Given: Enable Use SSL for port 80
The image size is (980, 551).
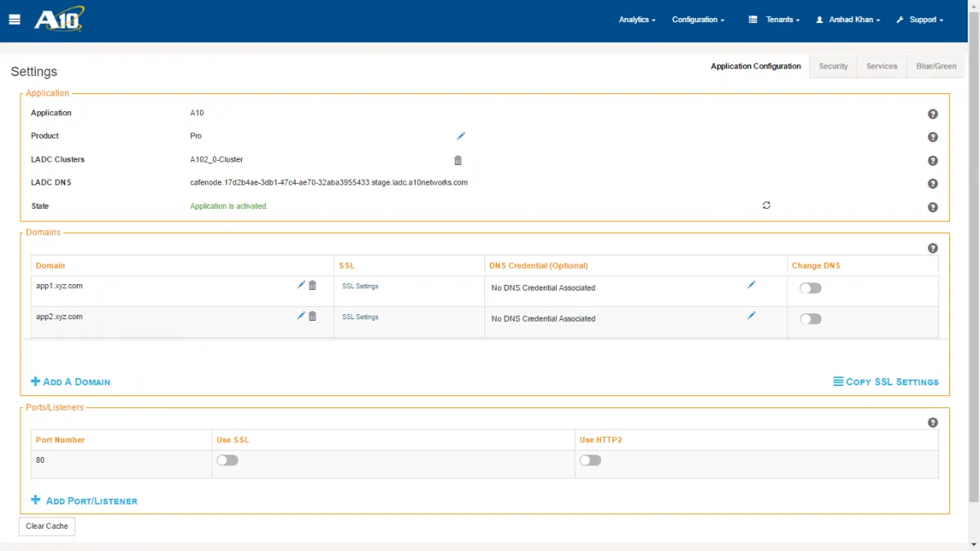Looking at the screenshot, I should point(227,460).
